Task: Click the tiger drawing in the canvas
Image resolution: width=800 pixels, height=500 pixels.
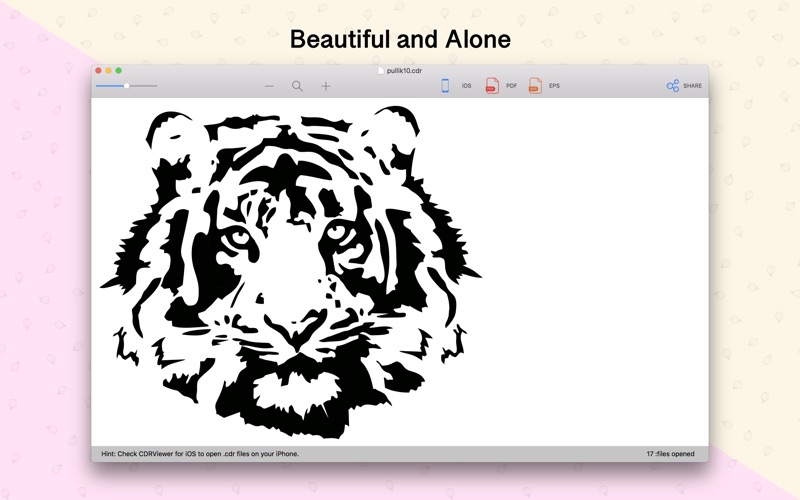Action: tap(291, 271)
